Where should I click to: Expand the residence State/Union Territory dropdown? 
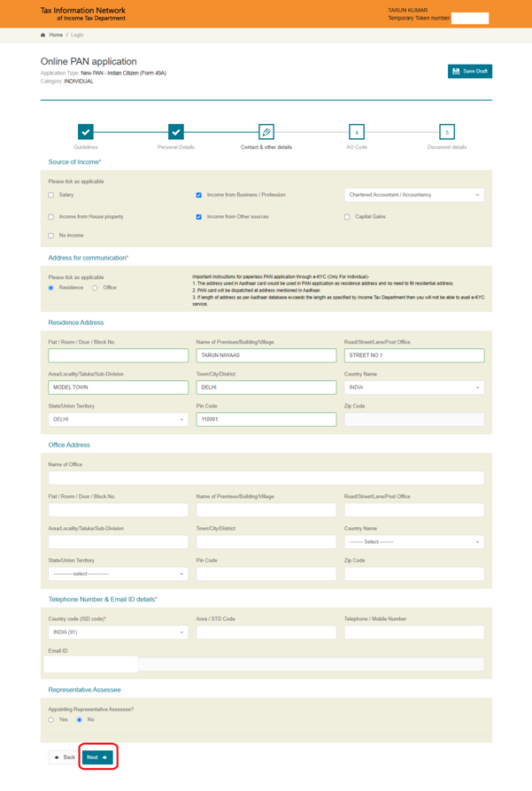tap(118, 420)
